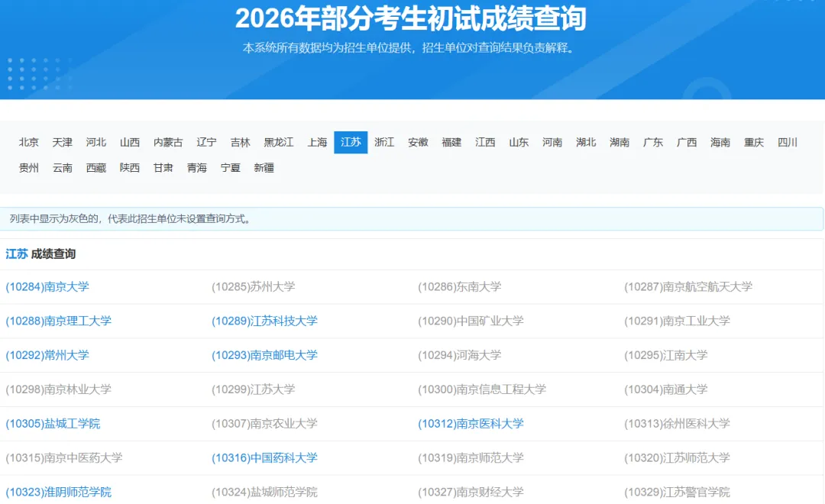
Task: Click greyed (10285)苏州大学 entry
Action: pyautogui.click(x=254, y=286)
